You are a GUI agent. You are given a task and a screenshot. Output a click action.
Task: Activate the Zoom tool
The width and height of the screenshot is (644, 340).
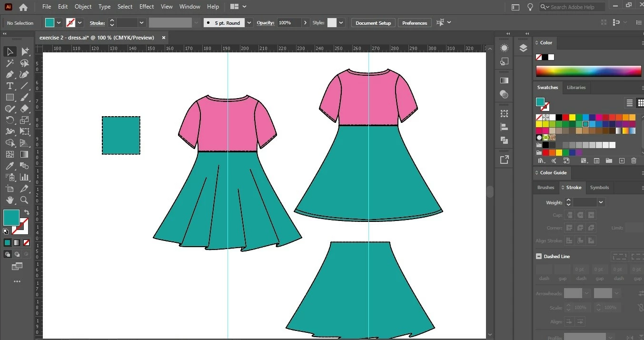[24, 200]
